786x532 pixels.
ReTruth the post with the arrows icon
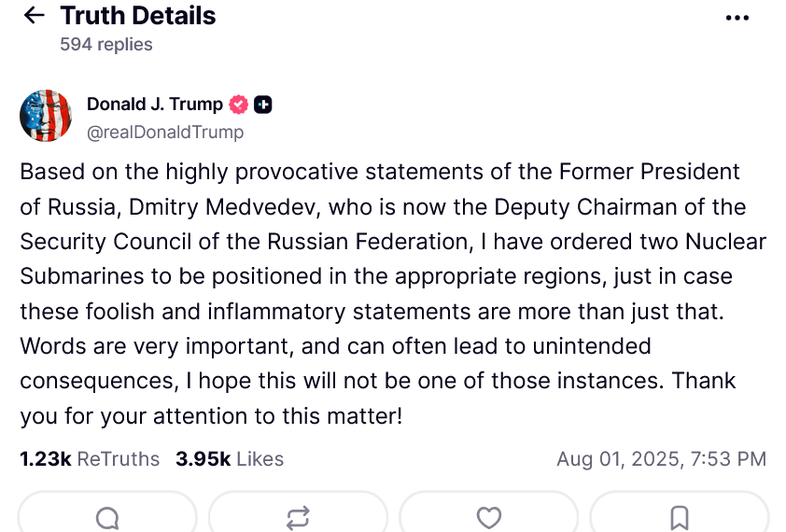pyautogui.click(x=298, y=517)
